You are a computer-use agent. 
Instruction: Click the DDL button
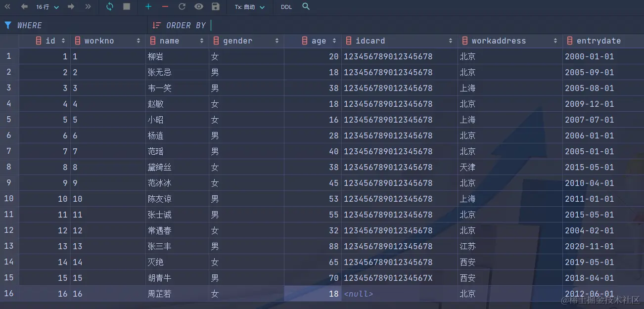(x=286, y=7)
